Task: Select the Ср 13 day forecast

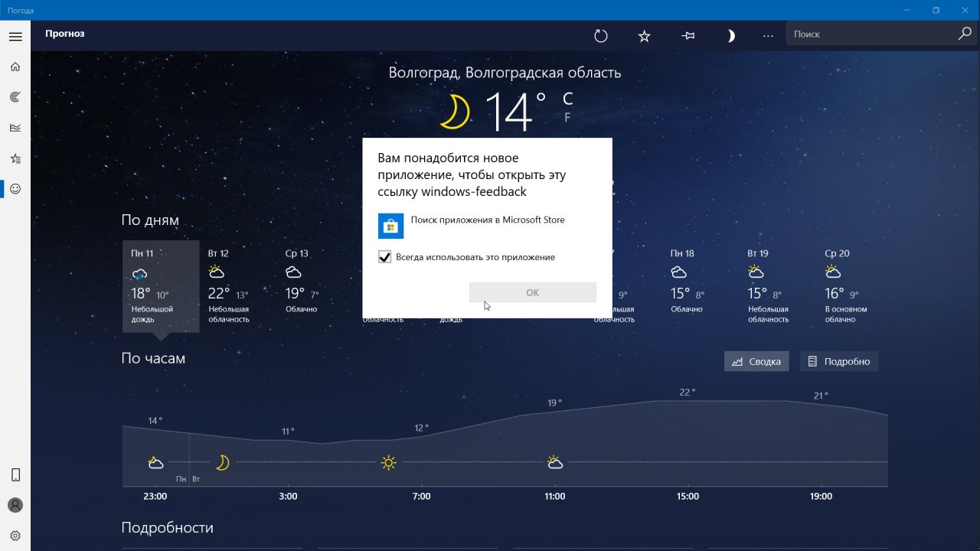Action: pyautogui.click(x=315, y=287)
